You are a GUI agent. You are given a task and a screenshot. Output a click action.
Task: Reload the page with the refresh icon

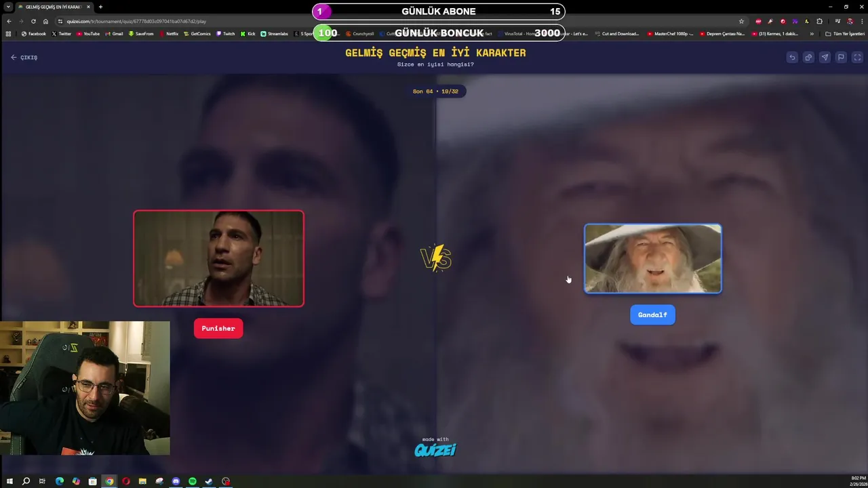(x=33, y=21)
